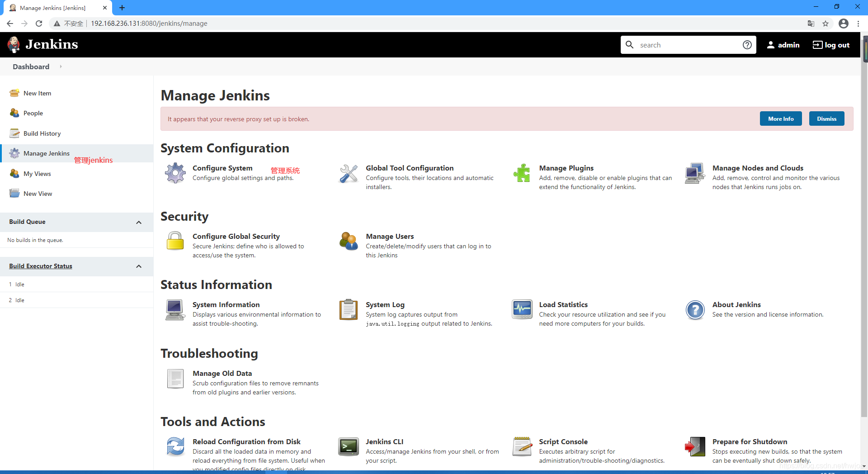Click executor row '1 Idle'
The width and height of the screenshot is (868, 474).
77,284
